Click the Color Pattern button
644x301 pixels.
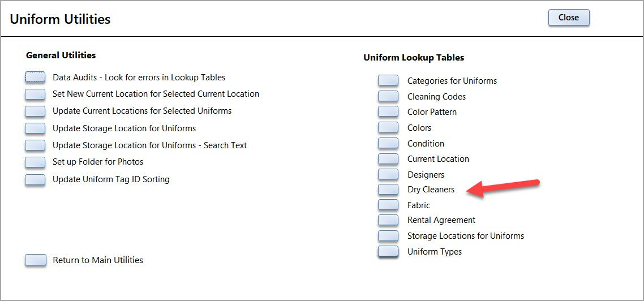click(x=388, y=112)
